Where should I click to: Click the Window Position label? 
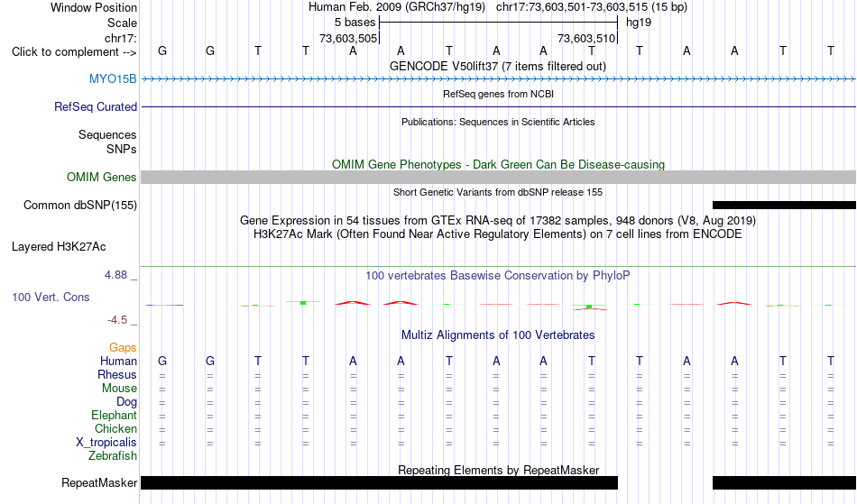pyautogui.click(x=94, y=7)
